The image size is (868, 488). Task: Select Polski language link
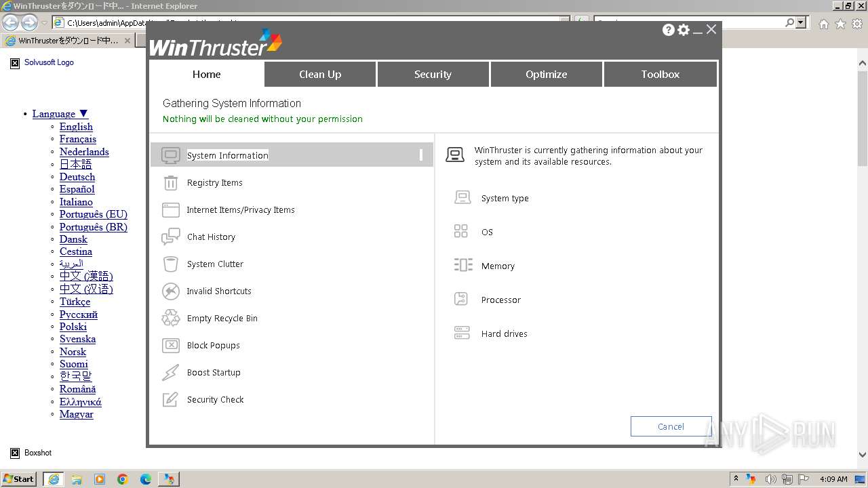[x=73, y=327]
